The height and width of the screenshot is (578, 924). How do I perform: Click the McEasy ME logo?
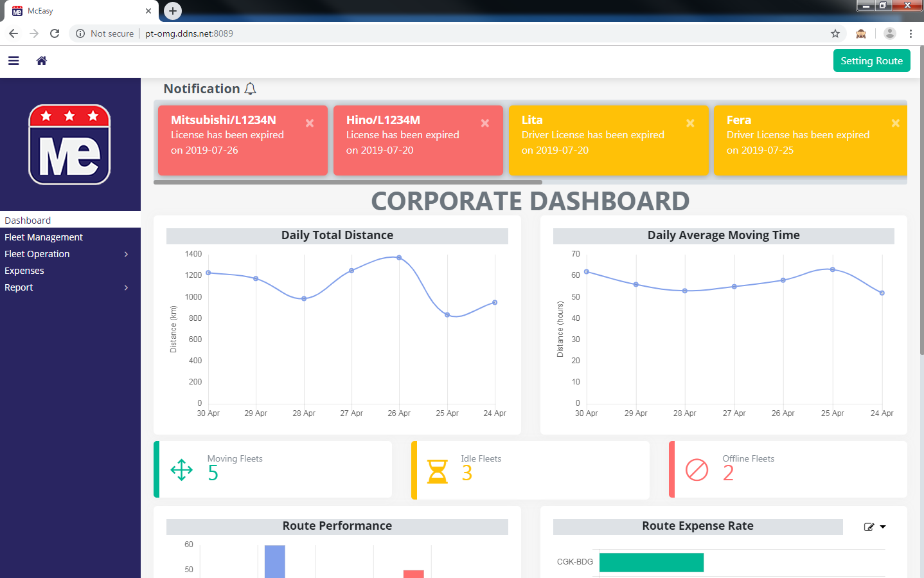(x=69, y=145)
